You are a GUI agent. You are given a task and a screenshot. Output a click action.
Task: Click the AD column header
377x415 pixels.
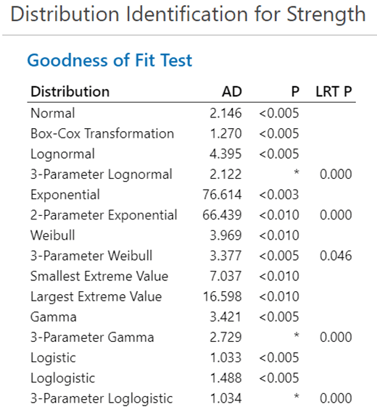click(232, 91)
